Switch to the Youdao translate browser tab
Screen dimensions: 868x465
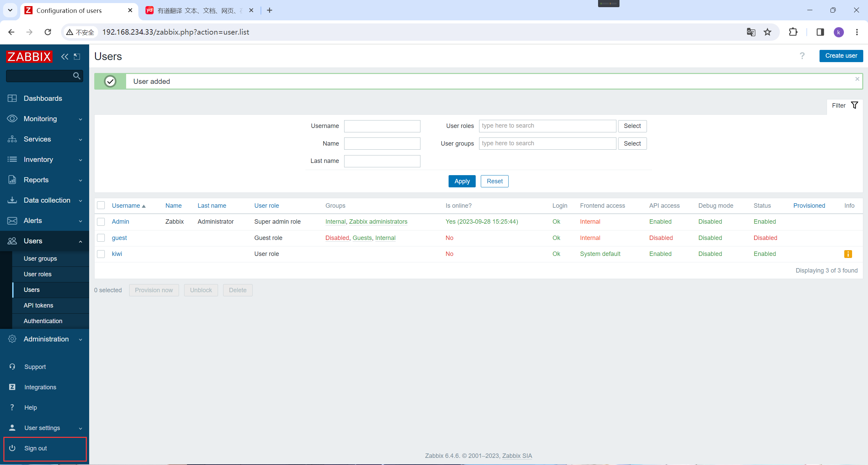click(200, 11)
